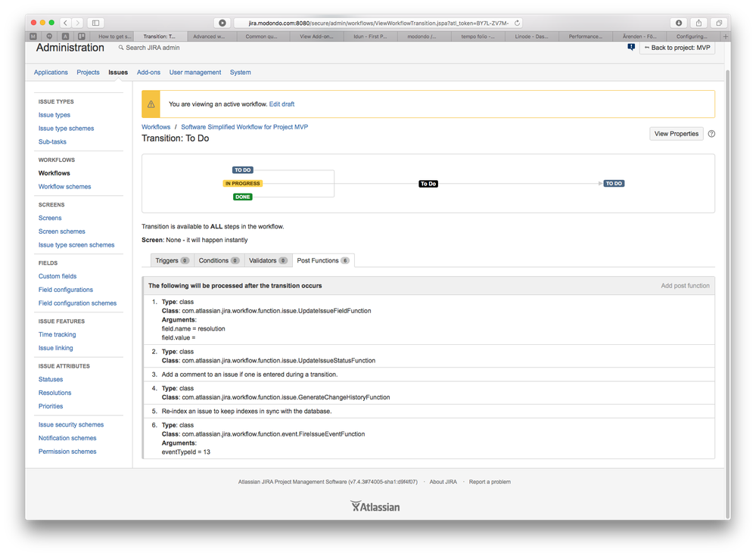Open the pinned 'A' tab icon
Image resolution: width=756 pixels, height=556 pixels.
66,36
